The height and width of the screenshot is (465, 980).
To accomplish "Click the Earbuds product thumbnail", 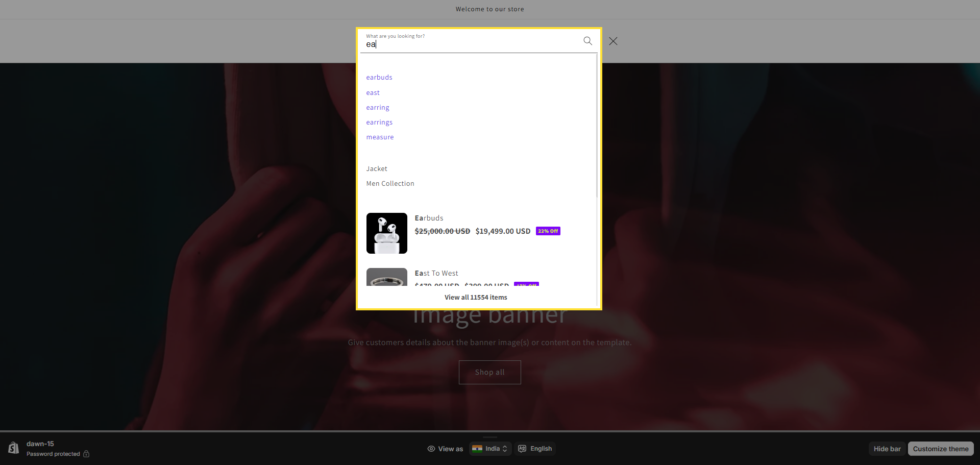I will tap(387, 233).
